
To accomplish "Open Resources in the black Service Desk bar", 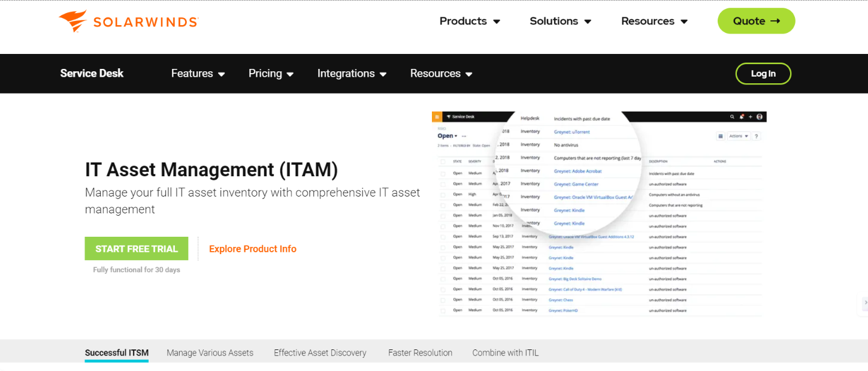I will 441,74.
